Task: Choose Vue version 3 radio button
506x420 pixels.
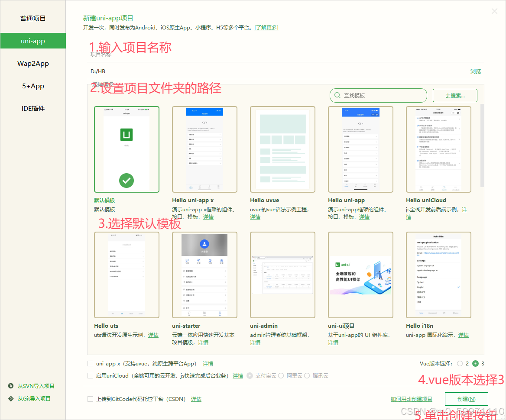Action: [x=475, y=364]
